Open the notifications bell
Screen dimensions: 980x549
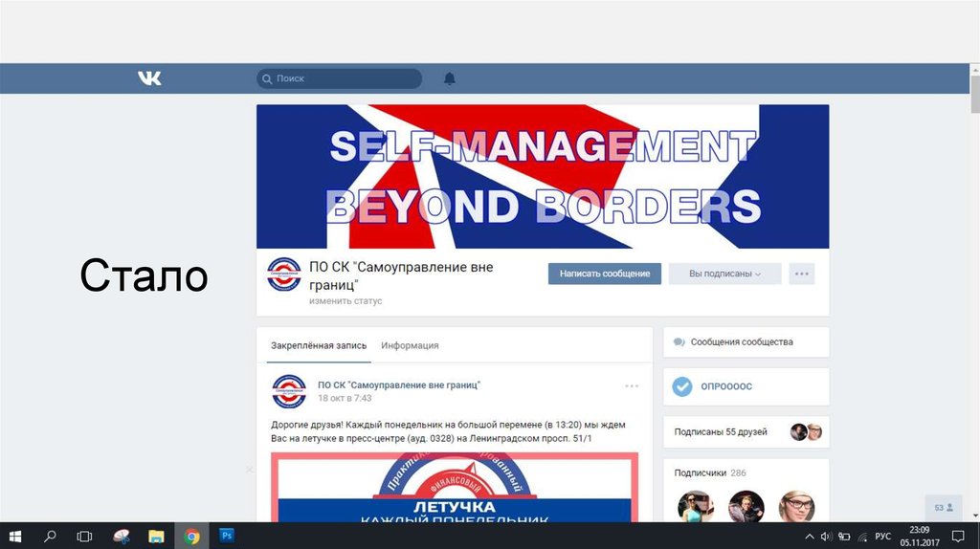point(450,78)
